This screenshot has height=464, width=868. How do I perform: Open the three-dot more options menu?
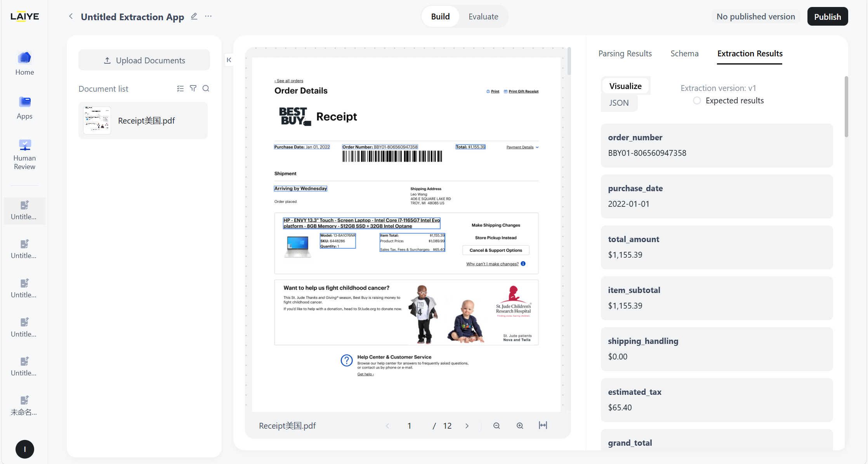tap(208, 16)
